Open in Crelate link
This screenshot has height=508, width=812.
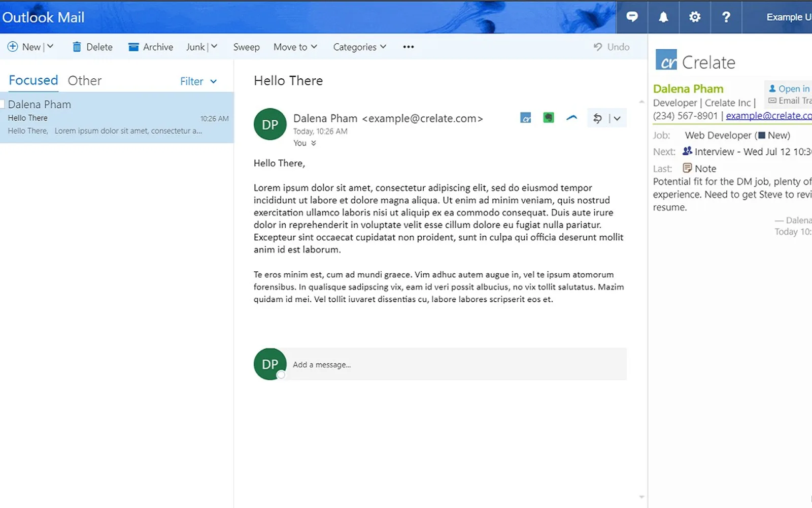coord(790,88)
